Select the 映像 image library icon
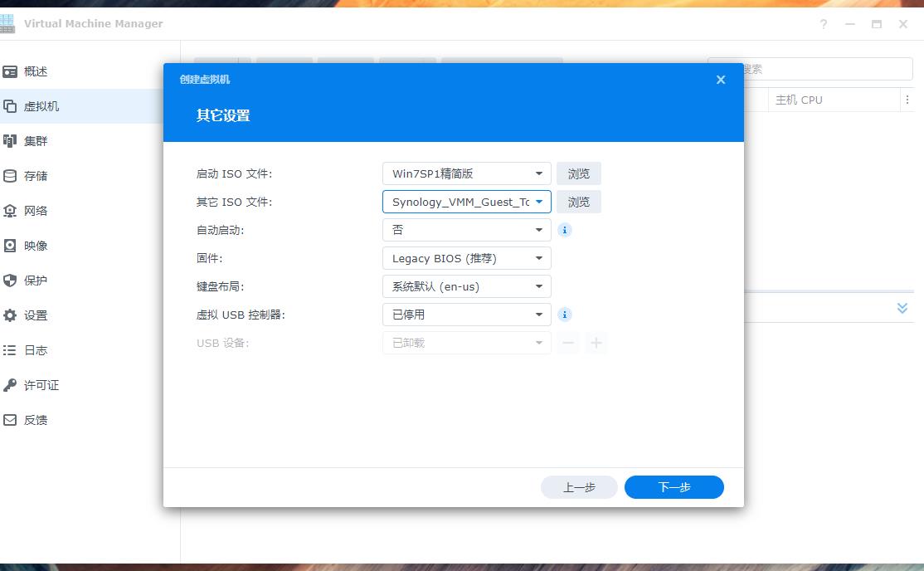 37,245
